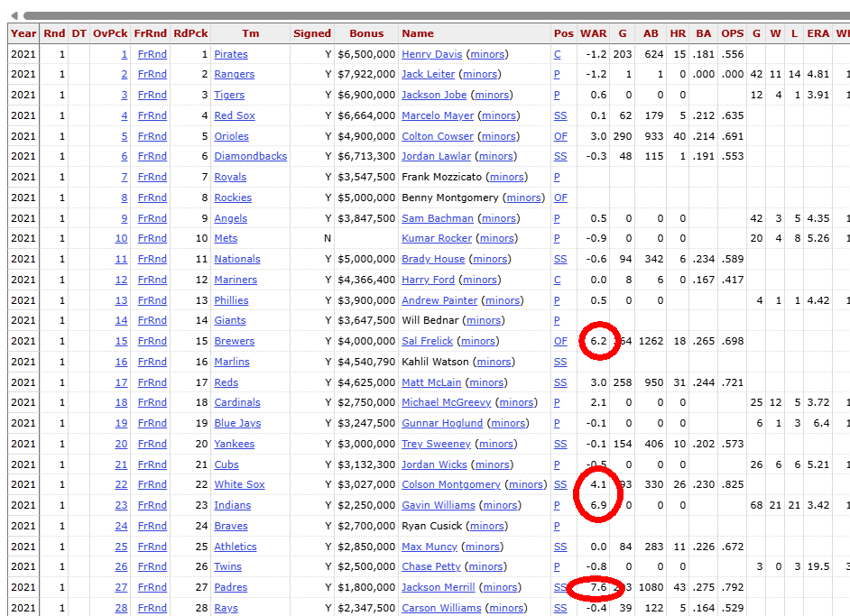
Task: Open the Marcelo Mayer player link
Action: 438,115
